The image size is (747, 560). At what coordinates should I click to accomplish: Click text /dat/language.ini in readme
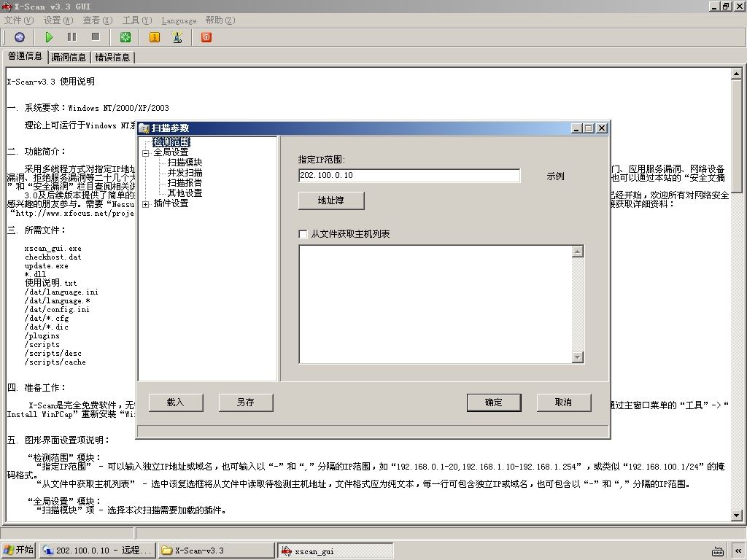61,292
